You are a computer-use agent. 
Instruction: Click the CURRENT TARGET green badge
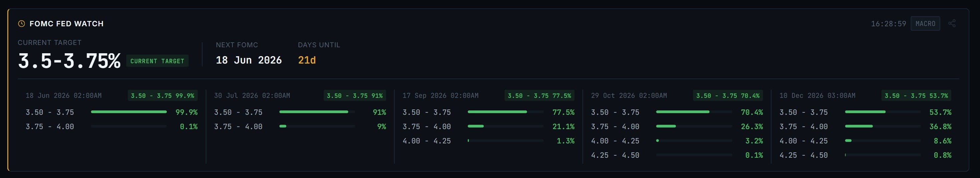[x=157, y=61]
